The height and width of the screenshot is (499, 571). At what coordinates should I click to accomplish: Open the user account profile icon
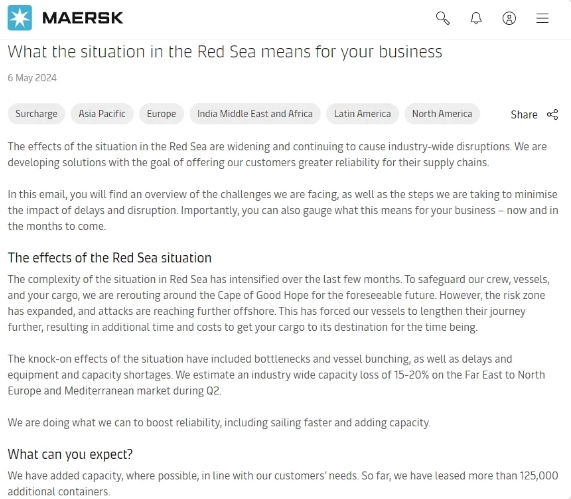coord(509,18)
